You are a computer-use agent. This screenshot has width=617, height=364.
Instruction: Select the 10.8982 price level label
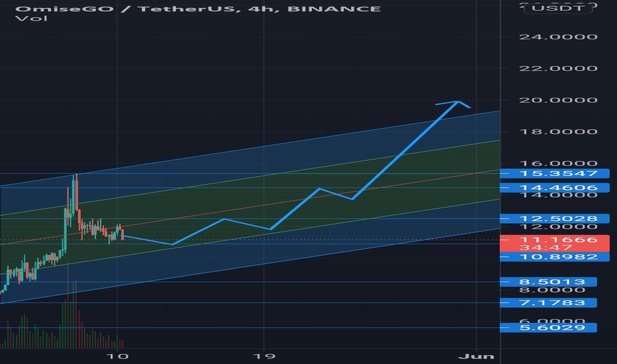coord(554,257)
